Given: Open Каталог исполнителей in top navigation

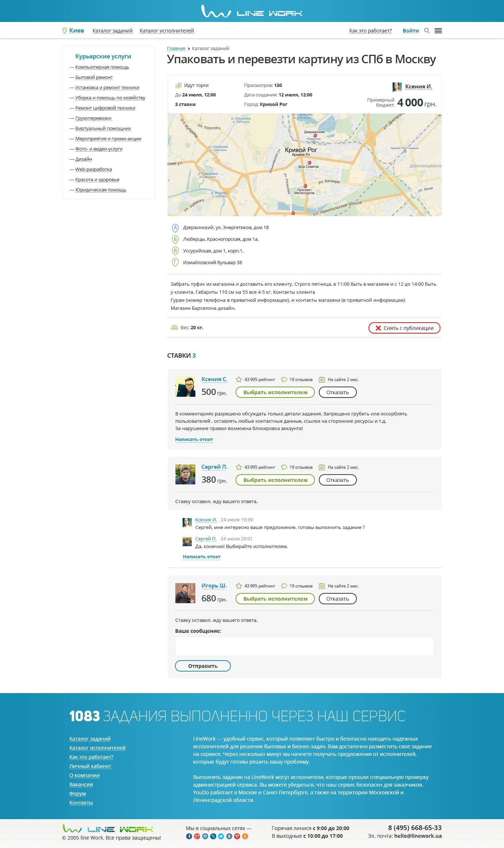Looking at the screenshot, I should point(167,31).
